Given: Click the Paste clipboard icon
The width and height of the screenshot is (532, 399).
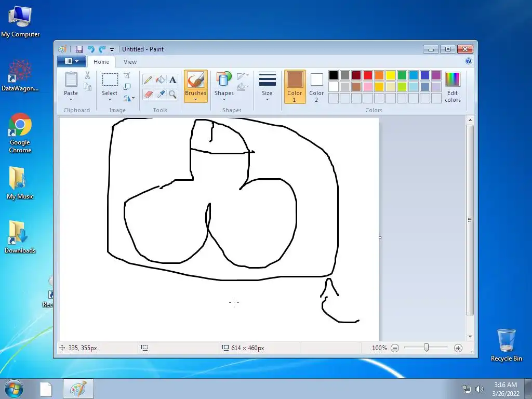Looking at the screenshot, I should pos(71,79).
